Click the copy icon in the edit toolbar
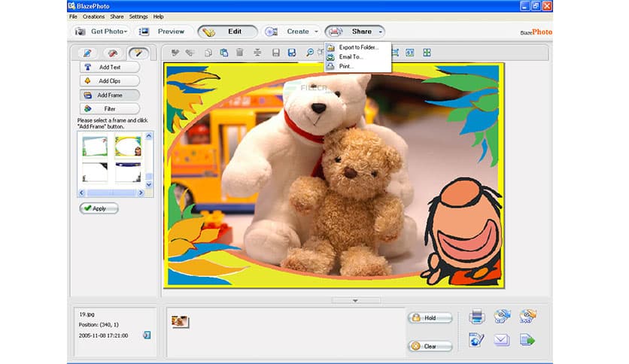Screen dimensions: 629x364 click(x=208, y=53)
